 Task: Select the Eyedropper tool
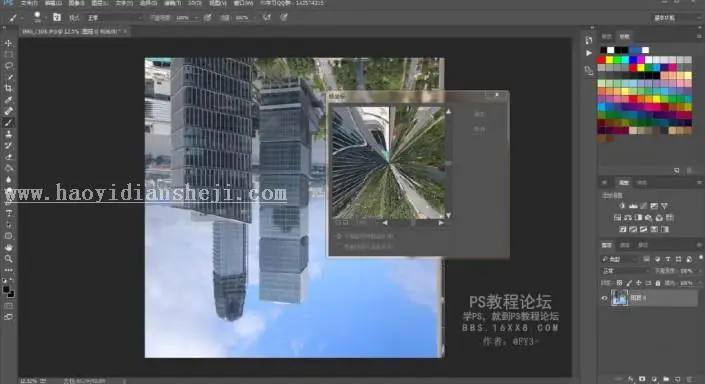pos(8,99)
